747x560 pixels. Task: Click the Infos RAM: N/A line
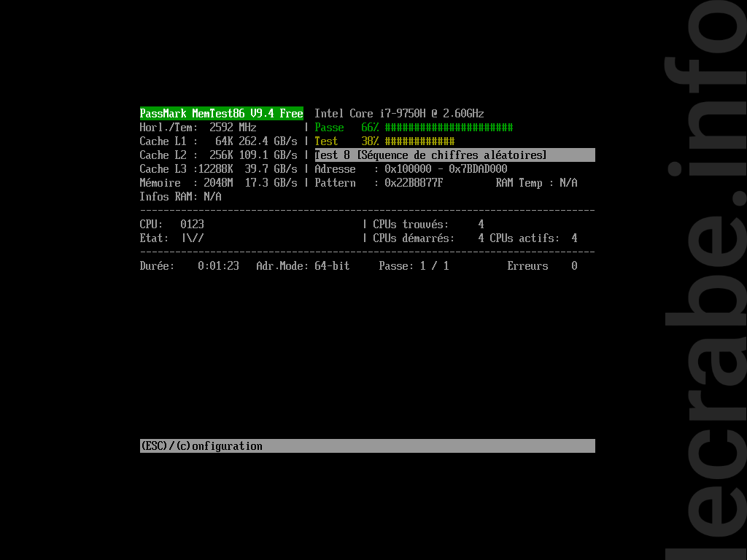tap(181, 196)
